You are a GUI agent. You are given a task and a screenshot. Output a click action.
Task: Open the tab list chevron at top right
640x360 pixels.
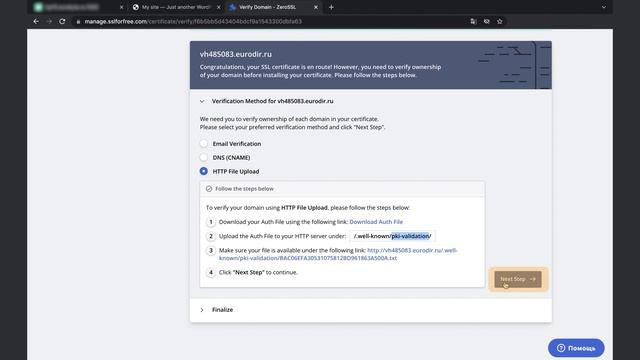click(x=604, y=7)
